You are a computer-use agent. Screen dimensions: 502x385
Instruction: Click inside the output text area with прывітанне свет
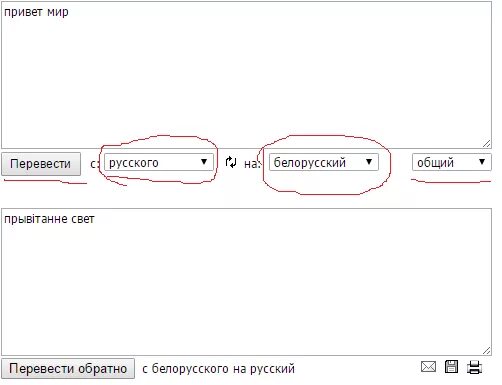coord(246,282)
